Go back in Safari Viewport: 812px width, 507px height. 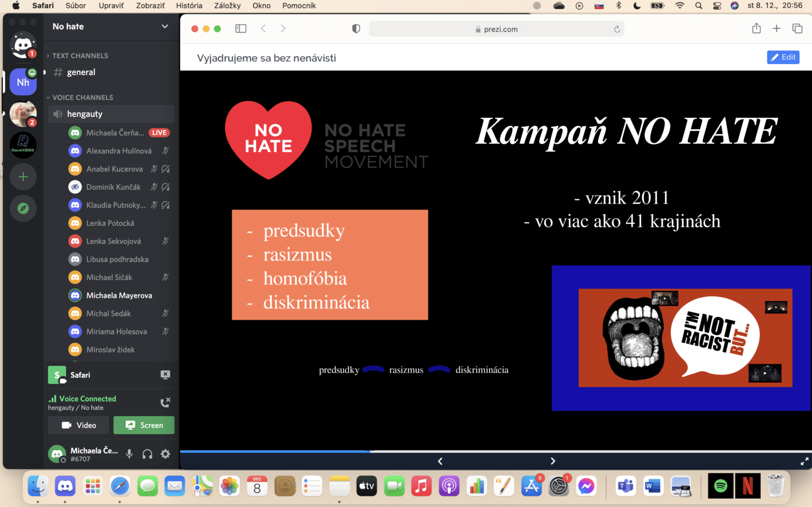click(x=263, y=29)
